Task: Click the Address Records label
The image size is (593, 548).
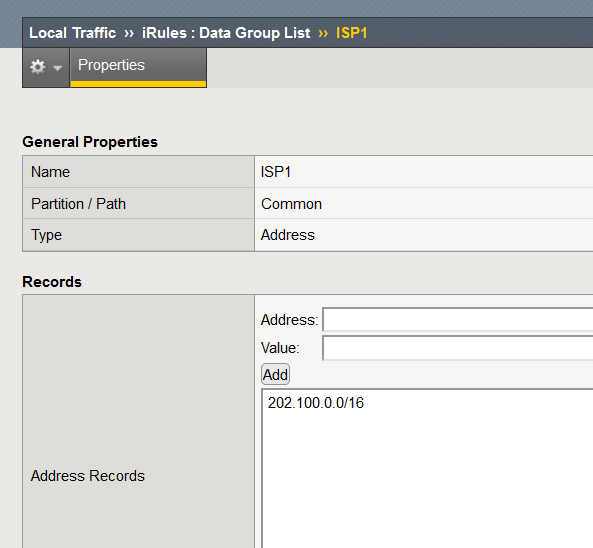Action: click(x=88, y=476)
